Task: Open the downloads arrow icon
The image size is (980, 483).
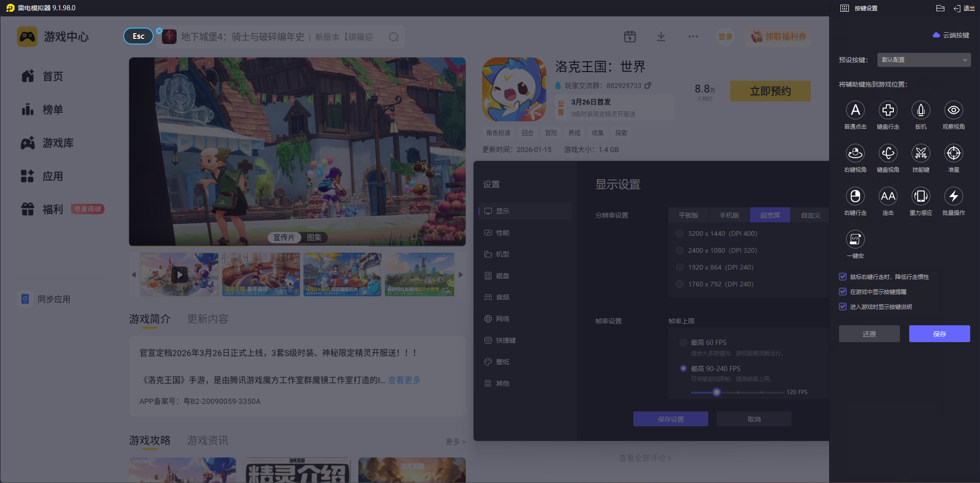Action: (x=661, y=37)
